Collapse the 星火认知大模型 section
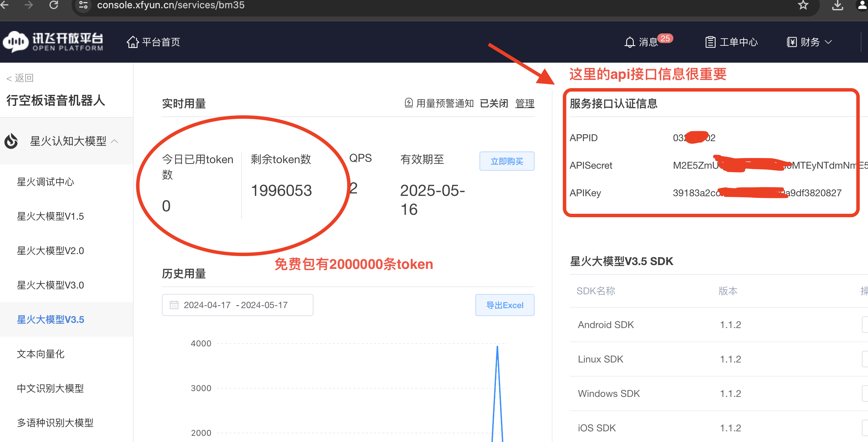 115,141
